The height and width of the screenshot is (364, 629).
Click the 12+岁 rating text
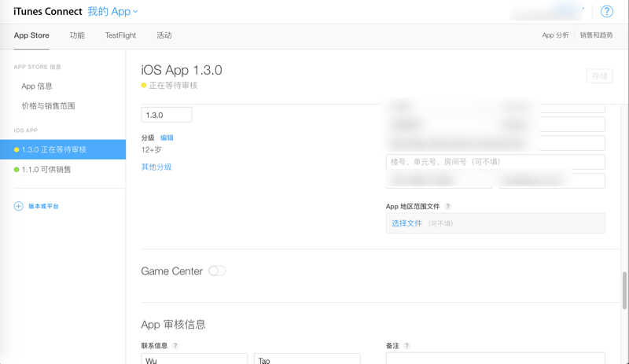click(151, 149)
